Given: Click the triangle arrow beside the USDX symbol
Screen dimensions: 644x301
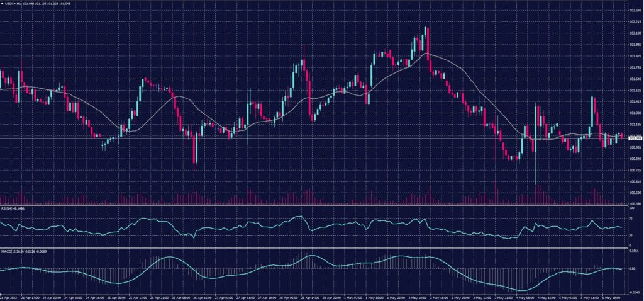Looking at the screenshot, I should (x=3, y=3).
